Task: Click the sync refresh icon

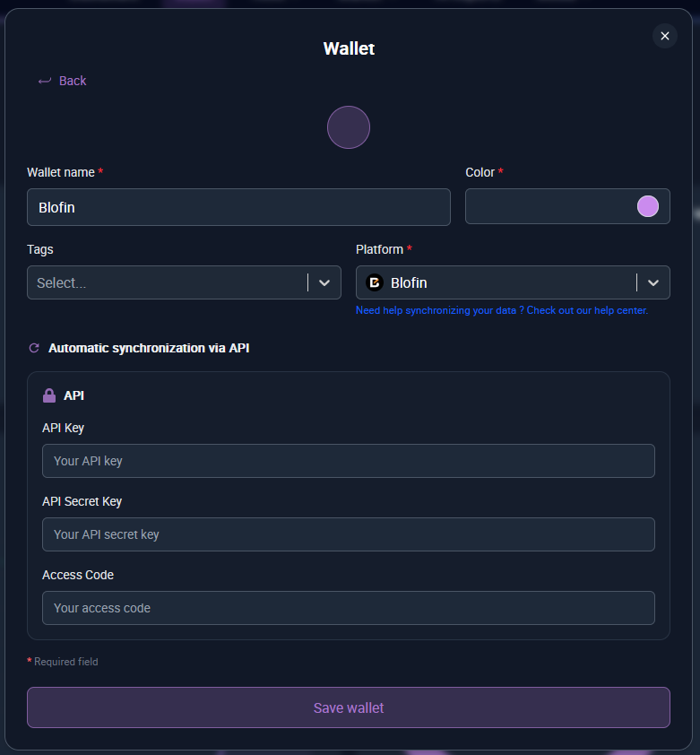Action: click(35, 348)
